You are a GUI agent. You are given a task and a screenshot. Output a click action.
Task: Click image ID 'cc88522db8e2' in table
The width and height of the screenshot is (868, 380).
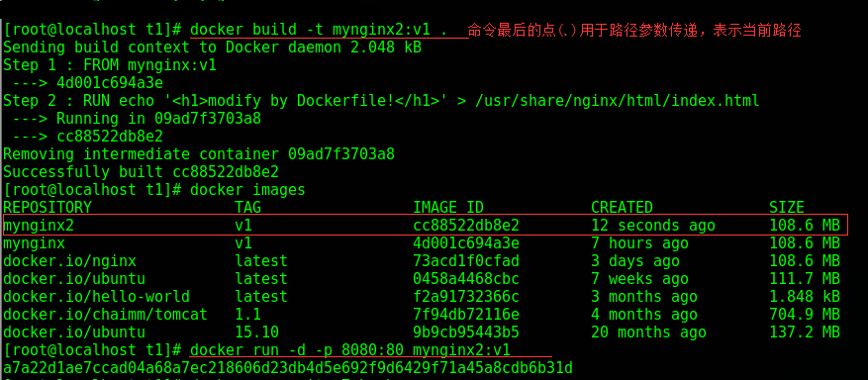click(466, 225)
